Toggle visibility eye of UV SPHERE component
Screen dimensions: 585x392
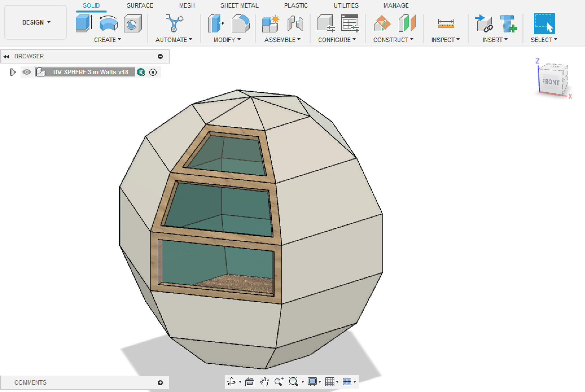27,72
